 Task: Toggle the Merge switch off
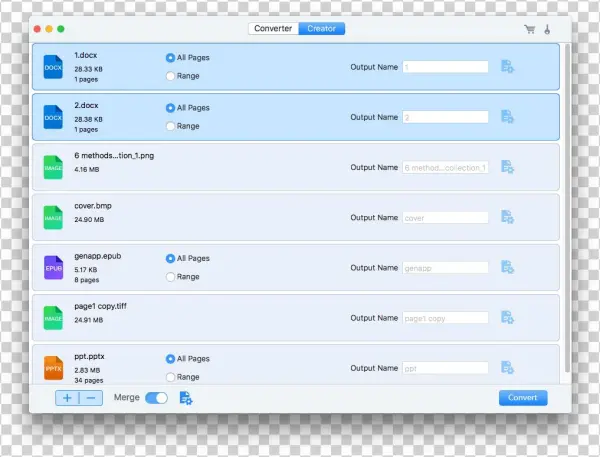point(157,398)
